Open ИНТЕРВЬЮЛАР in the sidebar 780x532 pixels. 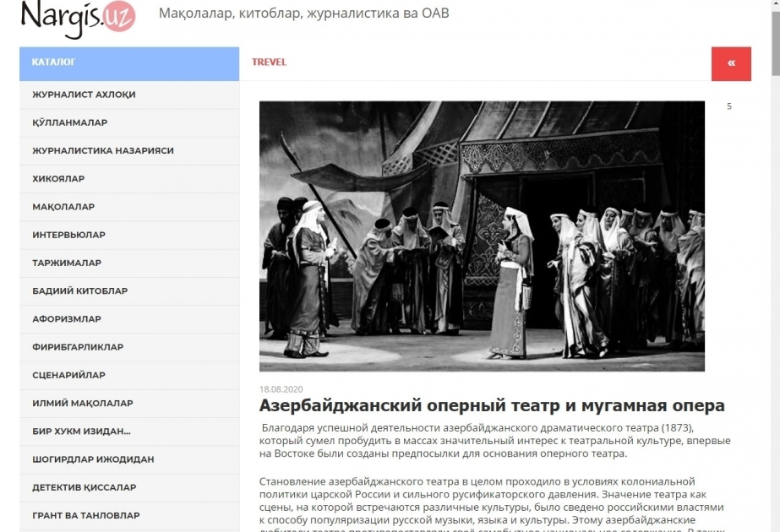pyautogui.click(x=129, y=235)
